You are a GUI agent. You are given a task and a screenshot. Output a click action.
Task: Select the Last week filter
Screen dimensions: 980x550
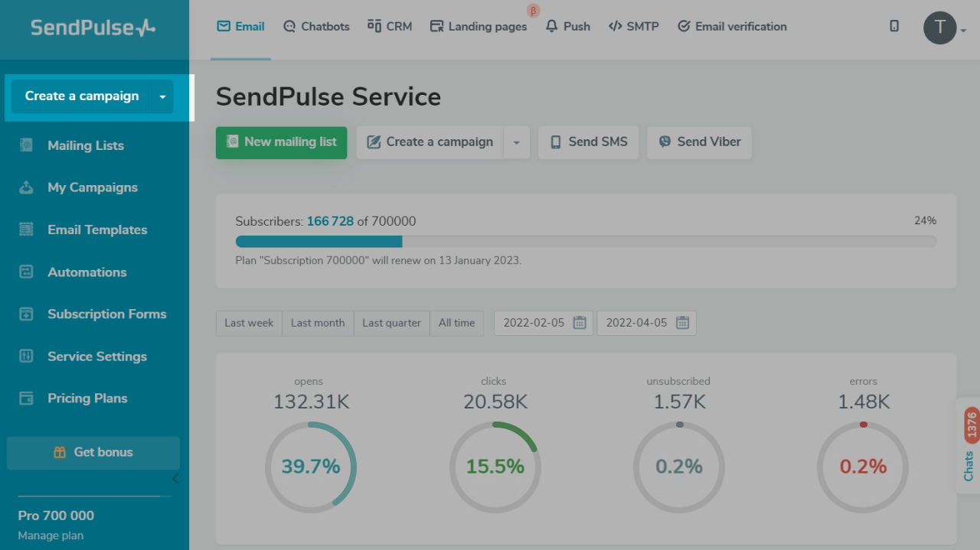tap(249, 323)
